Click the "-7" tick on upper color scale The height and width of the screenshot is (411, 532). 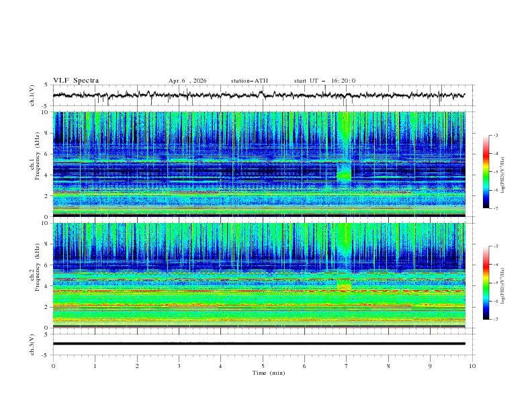pyautogui.click(x=495, y=209)
